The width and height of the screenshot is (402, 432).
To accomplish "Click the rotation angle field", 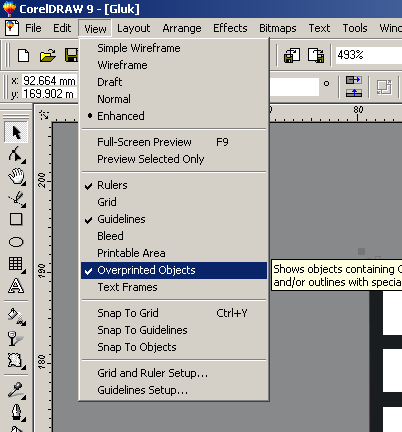I will coord(294,87).
